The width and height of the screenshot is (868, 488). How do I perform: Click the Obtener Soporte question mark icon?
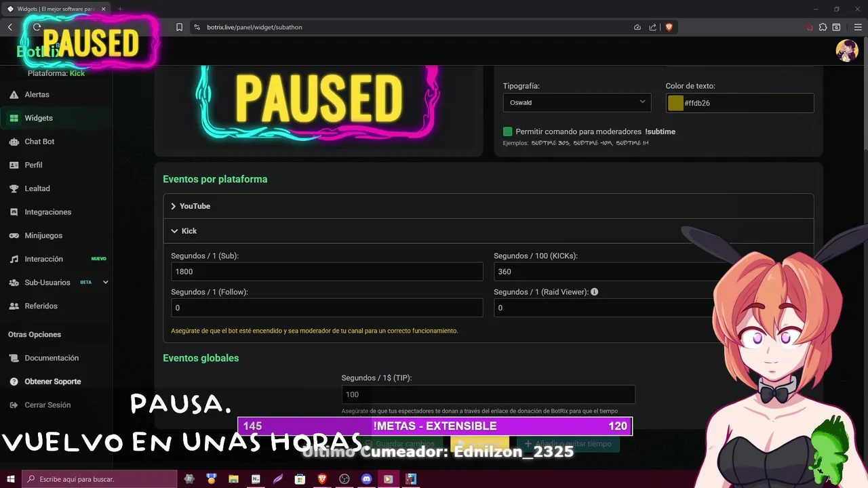click(14, 382)
